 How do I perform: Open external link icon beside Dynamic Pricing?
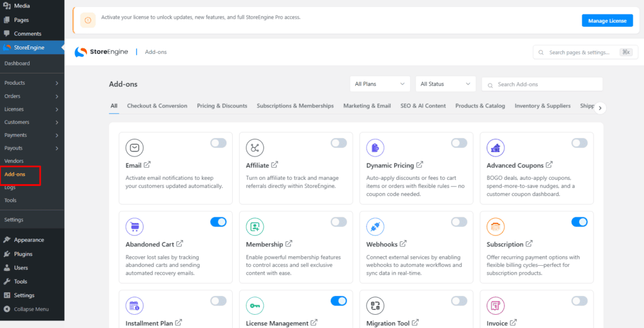[419, 165]
